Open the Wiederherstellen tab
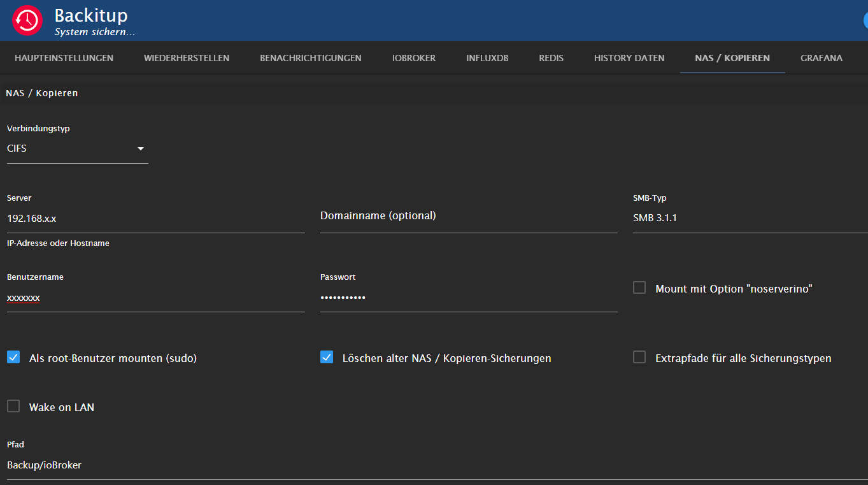868x485 pixels. coord(187,58)
